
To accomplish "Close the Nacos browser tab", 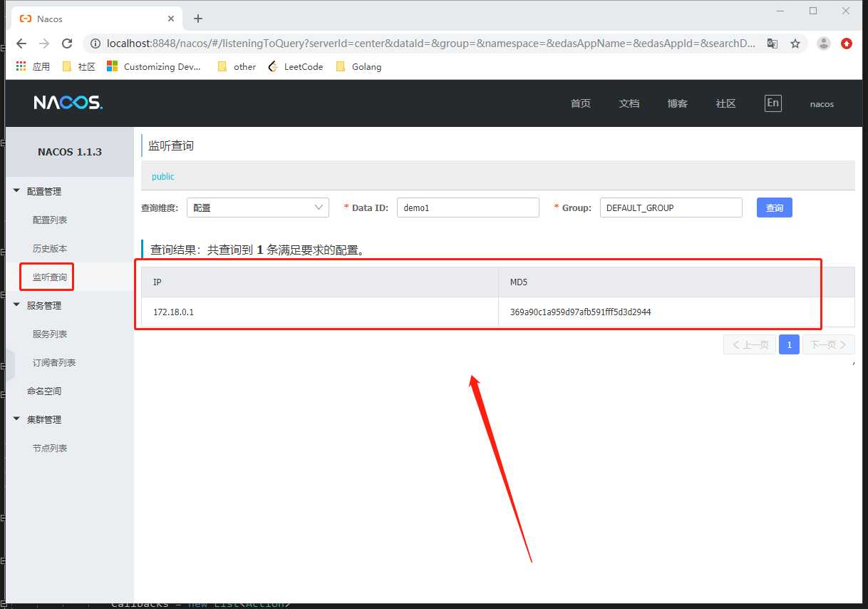I will (171, 19).
